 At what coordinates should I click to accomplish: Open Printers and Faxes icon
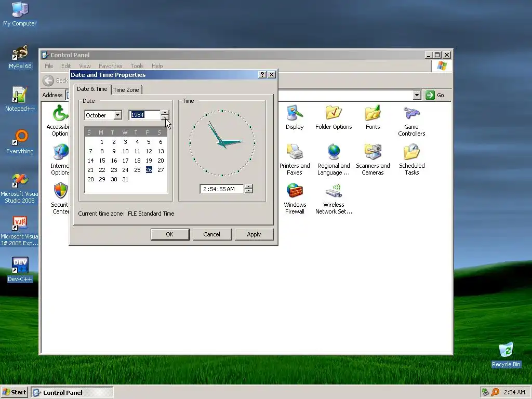295,159
